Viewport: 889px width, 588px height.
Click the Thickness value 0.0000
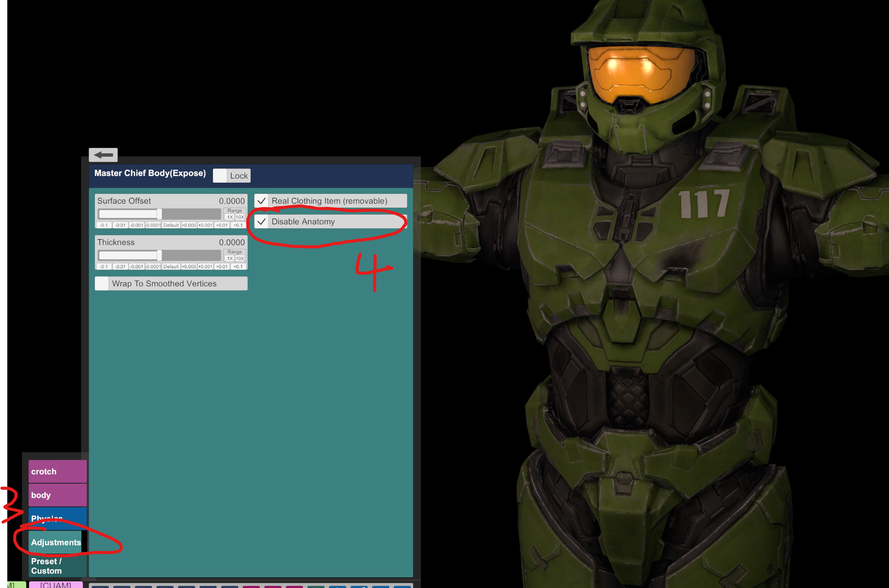point(232,242)
